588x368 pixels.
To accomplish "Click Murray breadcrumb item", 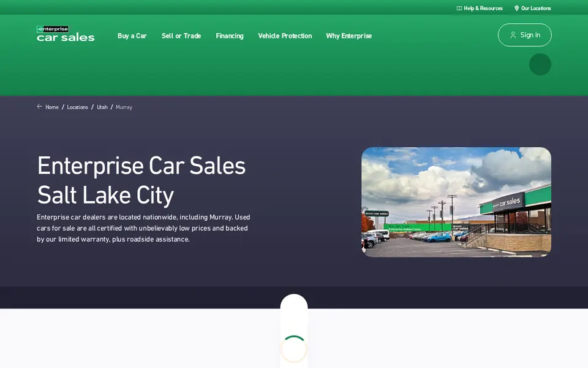I will click(124, 107).
